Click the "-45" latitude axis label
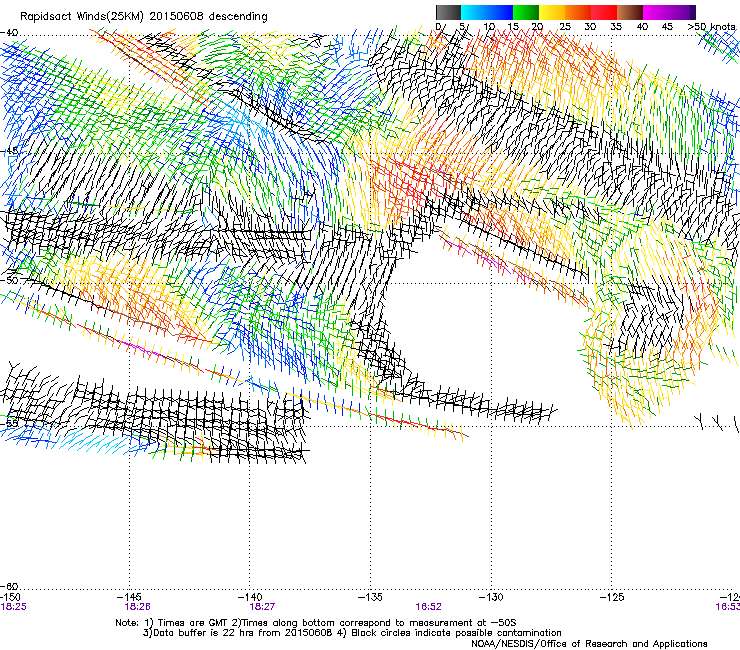 pos(9,151)
